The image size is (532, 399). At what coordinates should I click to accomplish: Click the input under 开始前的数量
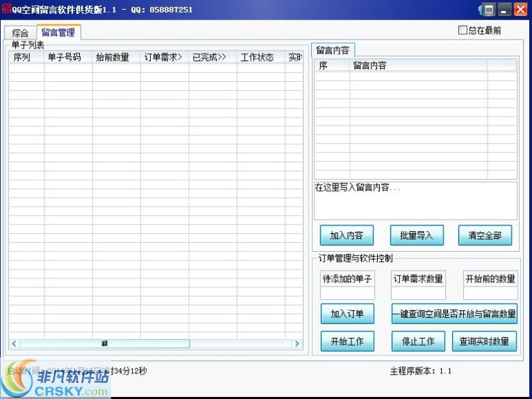[490, 294]
